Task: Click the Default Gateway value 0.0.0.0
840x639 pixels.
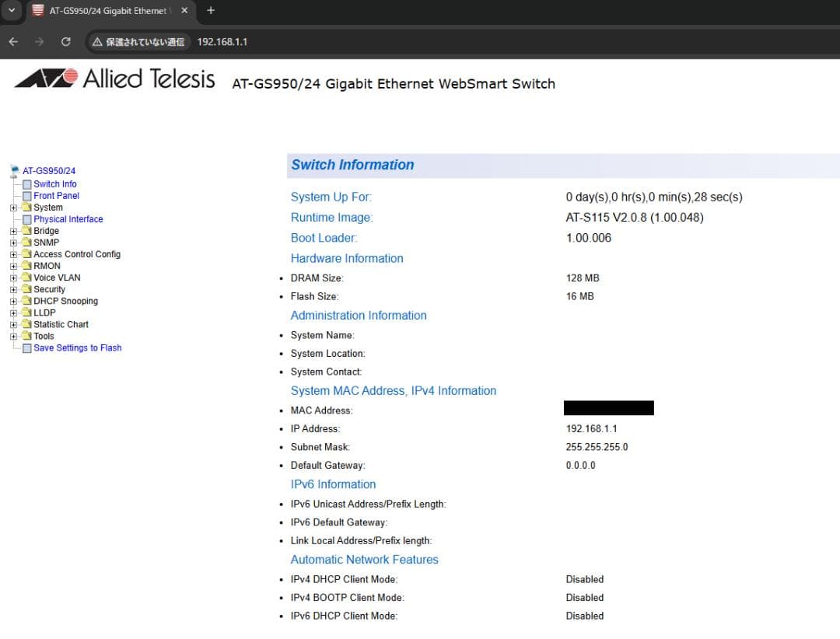Action: pos(581,466)
